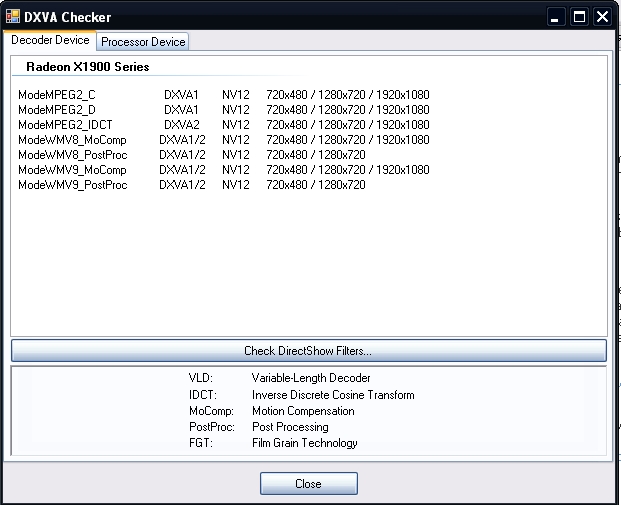Screen dimensions: 621x505
Task: Click the DXVA Checker app icon in title bar
Action: click(13, 16)
